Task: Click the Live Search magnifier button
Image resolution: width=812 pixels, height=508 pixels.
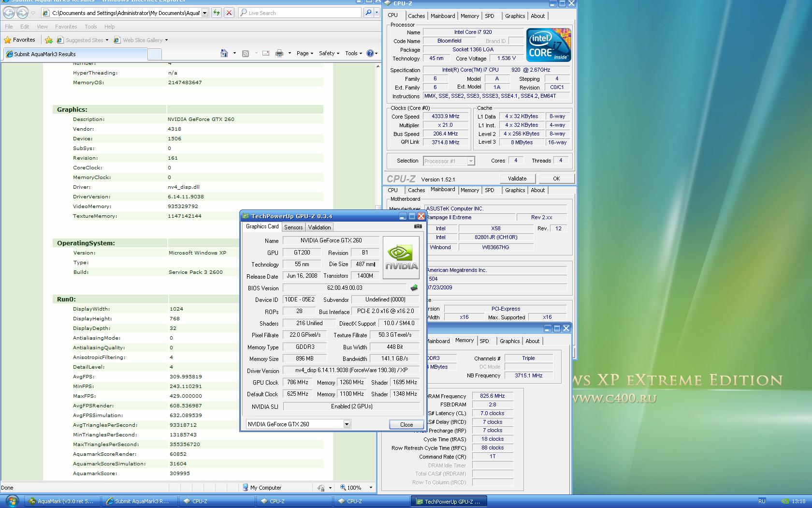Action: click(x=368, y=13)
